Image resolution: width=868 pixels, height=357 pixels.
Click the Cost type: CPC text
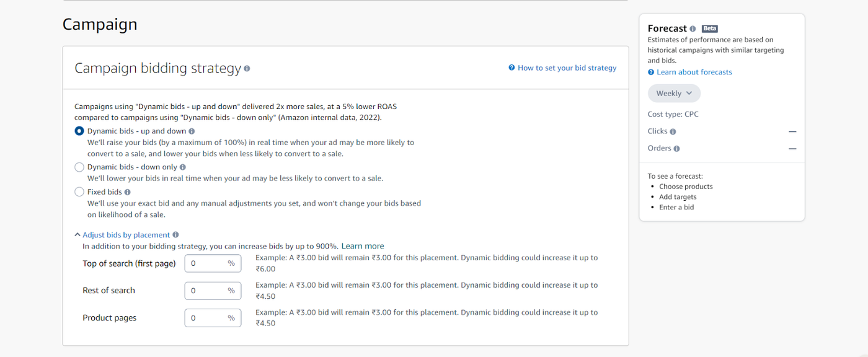(x=673, y=114)
